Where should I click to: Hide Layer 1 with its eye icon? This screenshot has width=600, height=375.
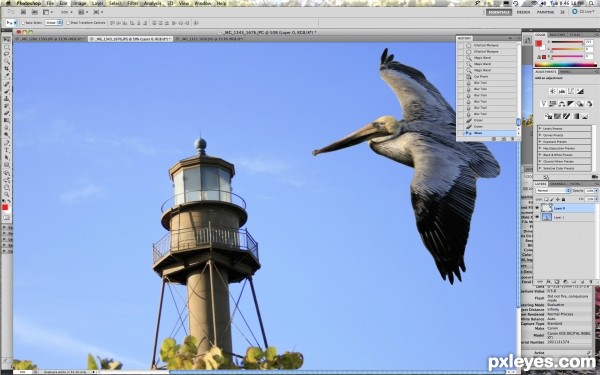pyautogui.click(x=537, y=217)
